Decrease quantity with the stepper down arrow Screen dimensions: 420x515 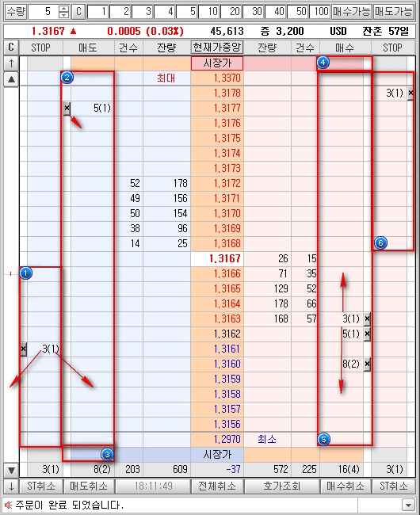63,15
